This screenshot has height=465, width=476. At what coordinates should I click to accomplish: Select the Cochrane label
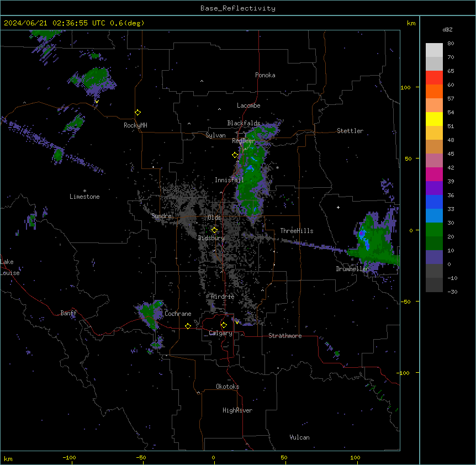(178, 314)
